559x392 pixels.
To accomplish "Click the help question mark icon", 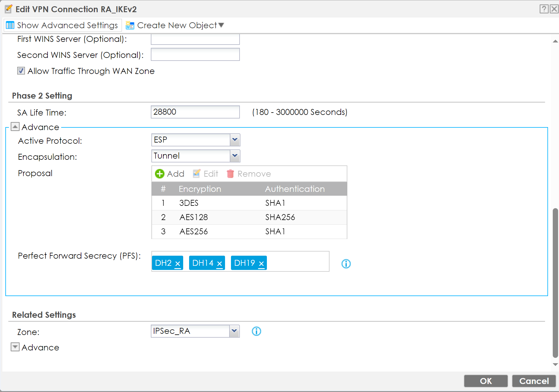I will 544,9.
